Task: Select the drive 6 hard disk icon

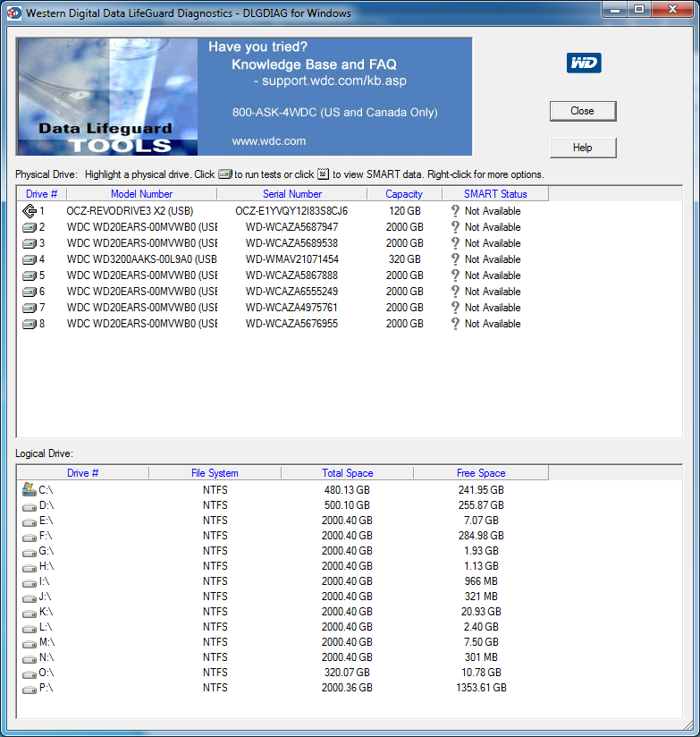Action: click(x=30, y=292)
